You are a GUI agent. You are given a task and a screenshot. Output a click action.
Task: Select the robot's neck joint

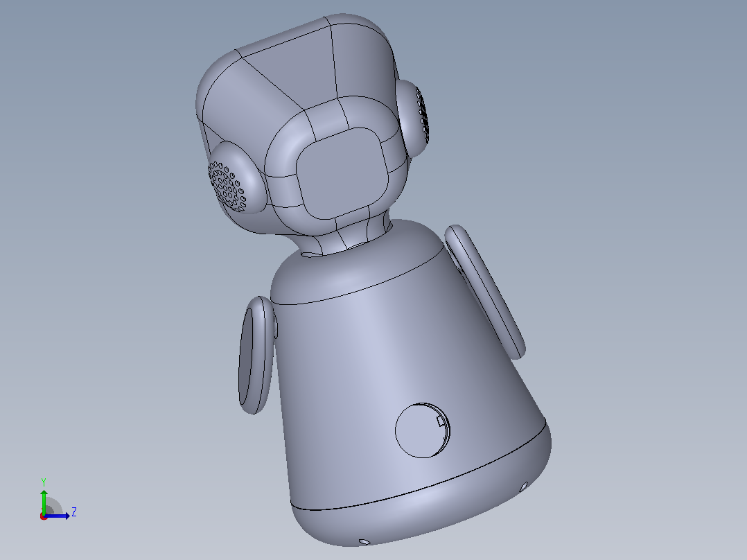(348, 238)
